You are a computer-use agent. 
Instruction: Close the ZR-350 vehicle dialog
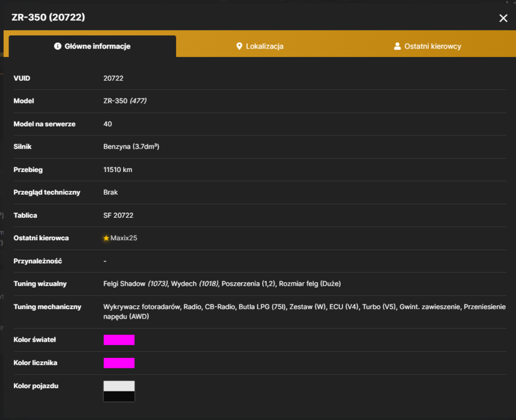pos(503,18)
